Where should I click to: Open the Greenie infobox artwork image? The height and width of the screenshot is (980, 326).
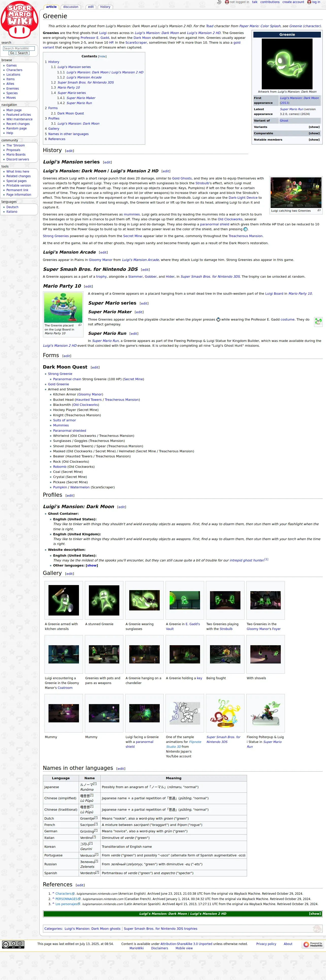(287, 64)
